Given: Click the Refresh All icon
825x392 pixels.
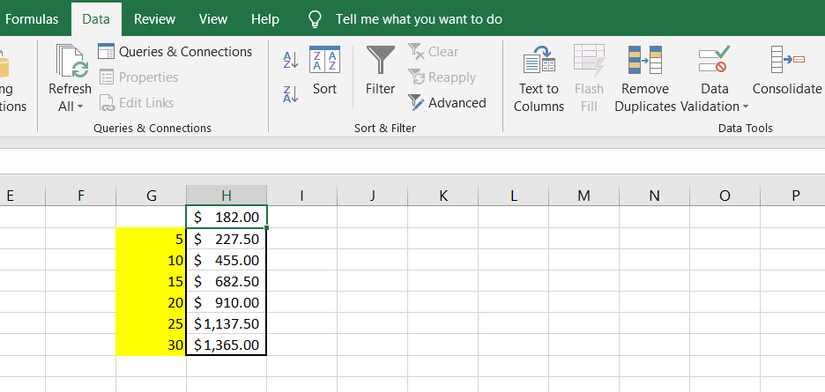Looking at the screenshot, I should [72, 61].
